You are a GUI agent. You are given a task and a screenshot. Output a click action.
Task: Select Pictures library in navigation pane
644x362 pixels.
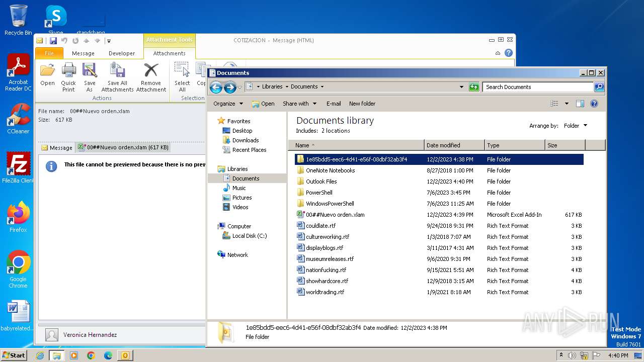click(242, 198)
